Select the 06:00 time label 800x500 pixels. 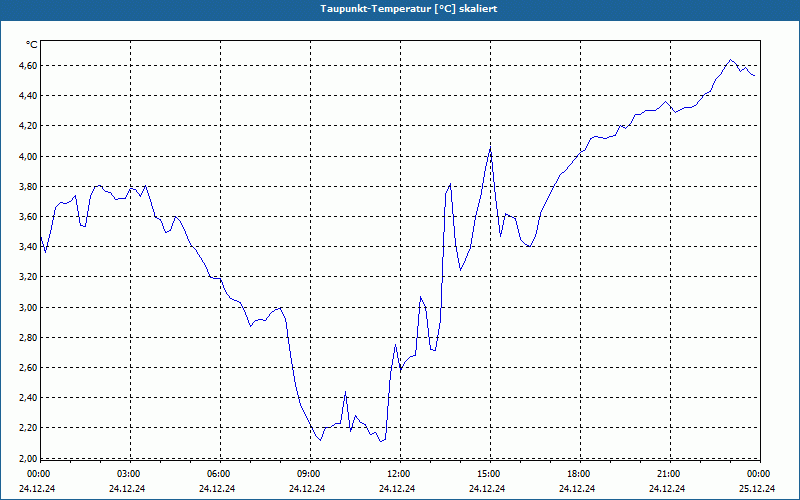tap(219, 474)
